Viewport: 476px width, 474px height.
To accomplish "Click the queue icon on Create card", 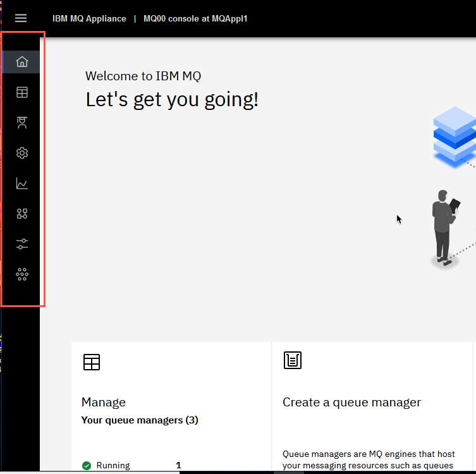I will click(x=292, y=360).
